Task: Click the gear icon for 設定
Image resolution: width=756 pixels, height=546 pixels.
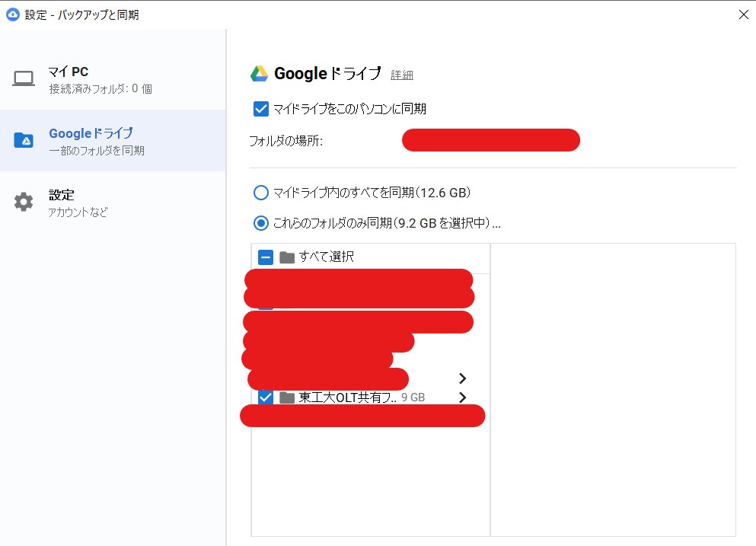Action: click(23, 202)
